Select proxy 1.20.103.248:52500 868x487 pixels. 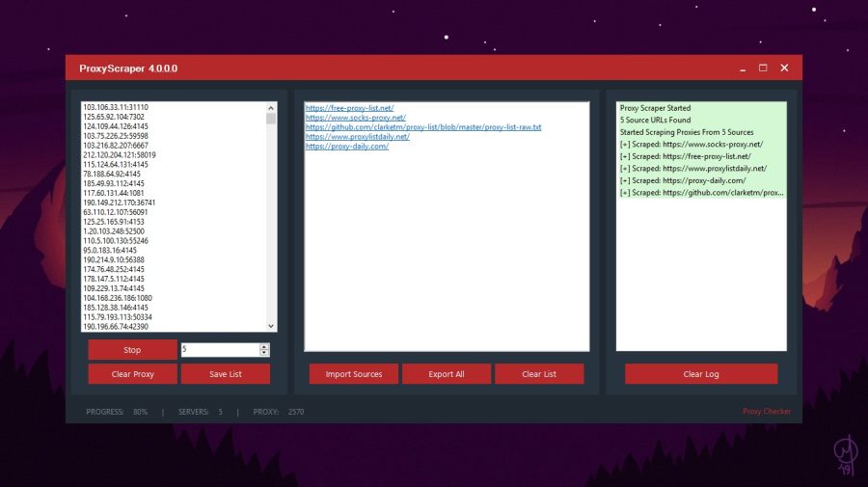tap(114, 231)
